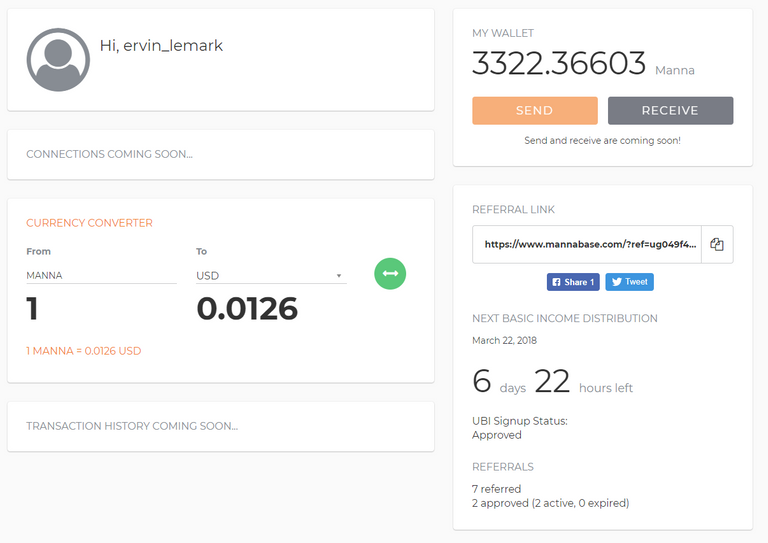Select the referral link URL field
This screenshot has height=543, width=768.
[587, 244]
